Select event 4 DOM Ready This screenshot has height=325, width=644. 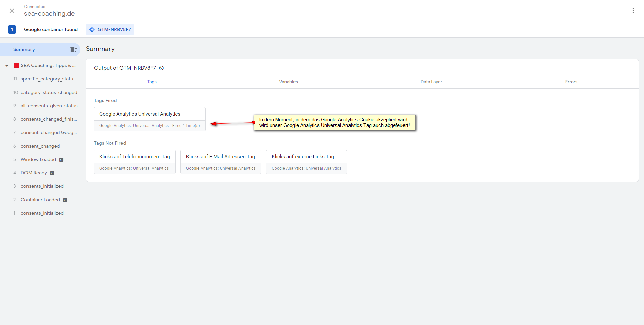pyautogui.click(x=34, y=173)
